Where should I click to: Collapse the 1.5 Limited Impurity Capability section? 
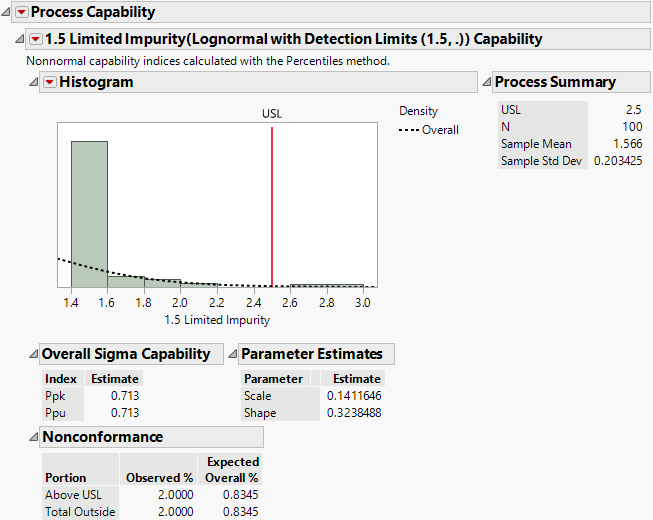coord(20,40)
